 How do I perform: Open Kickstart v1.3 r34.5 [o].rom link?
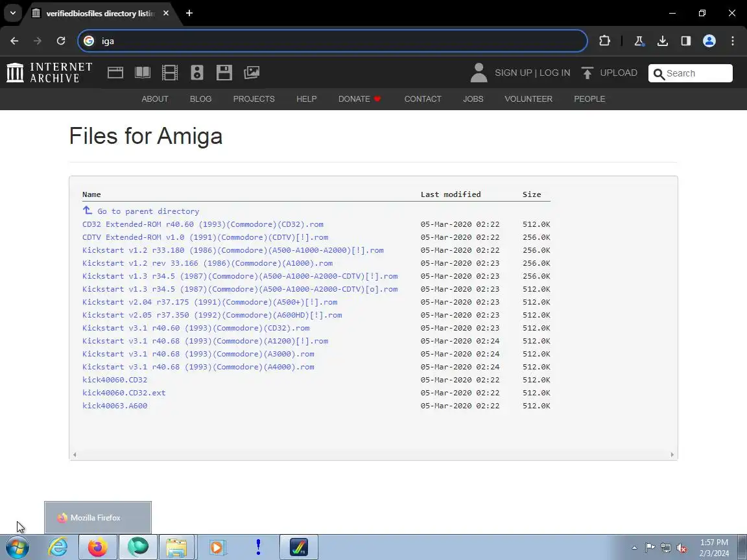coord(240,289)
